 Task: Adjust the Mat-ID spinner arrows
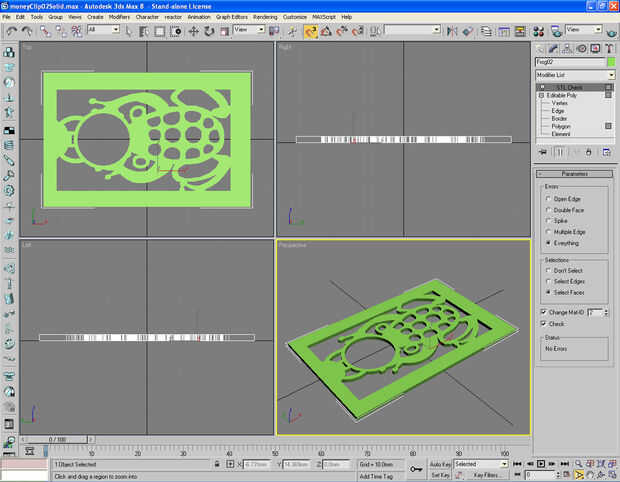coord(606,312)
